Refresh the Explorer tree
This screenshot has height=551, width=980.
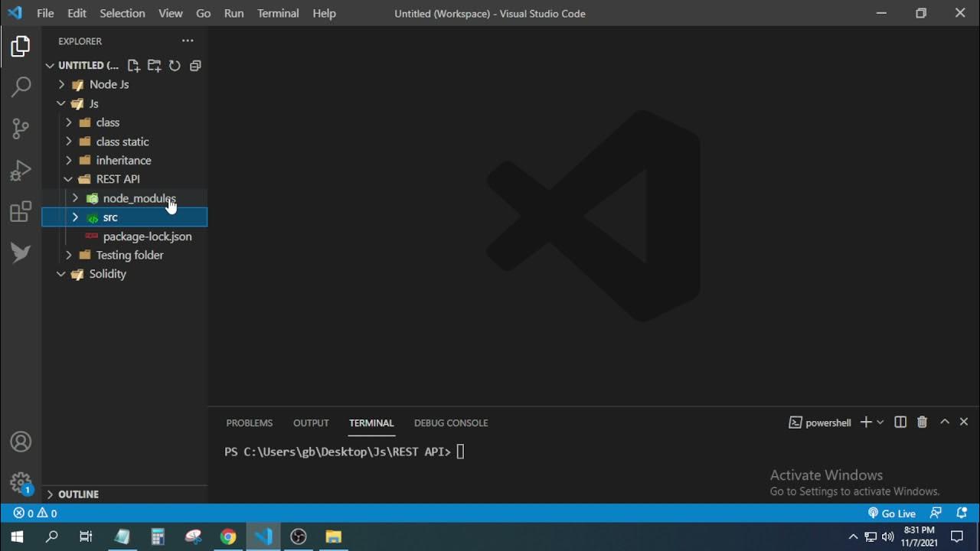[x=175, y=66]
